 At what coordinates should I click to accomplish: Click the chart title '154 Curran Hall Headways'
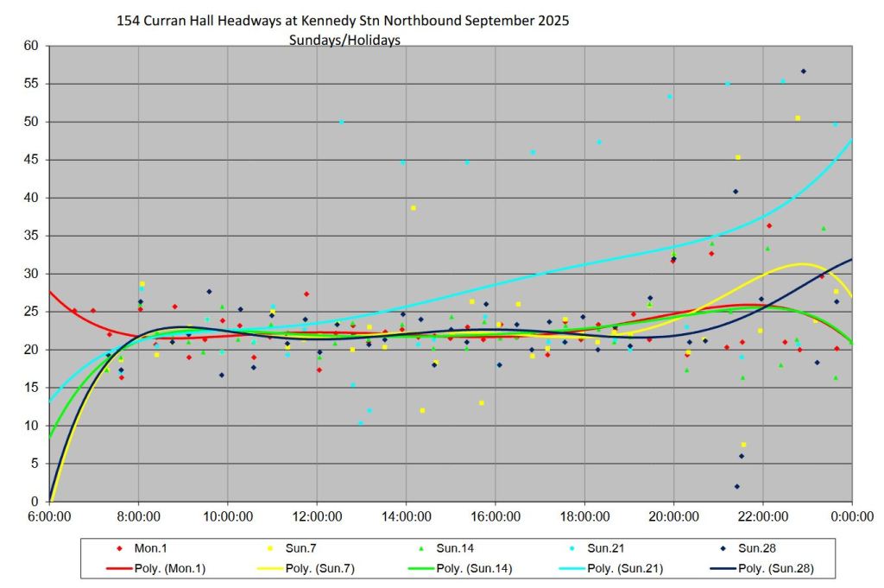click(343, 20)
